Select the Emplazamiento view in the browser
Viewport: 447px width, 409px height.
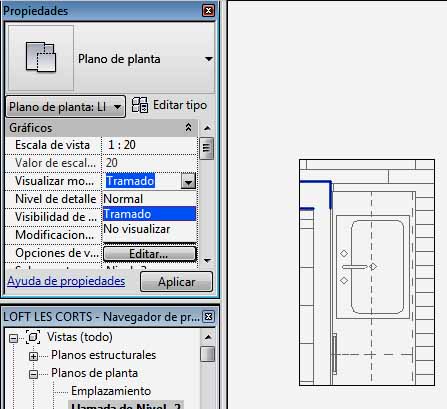111,391
